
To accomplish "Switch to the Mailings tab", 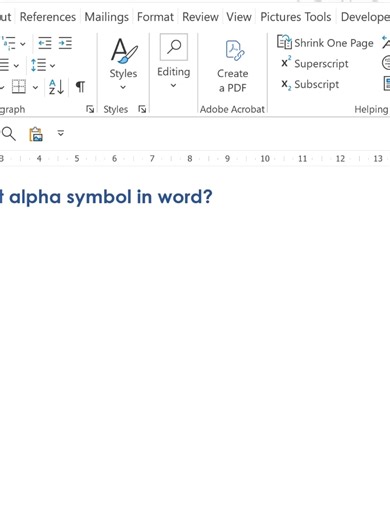I will (106, 17).
